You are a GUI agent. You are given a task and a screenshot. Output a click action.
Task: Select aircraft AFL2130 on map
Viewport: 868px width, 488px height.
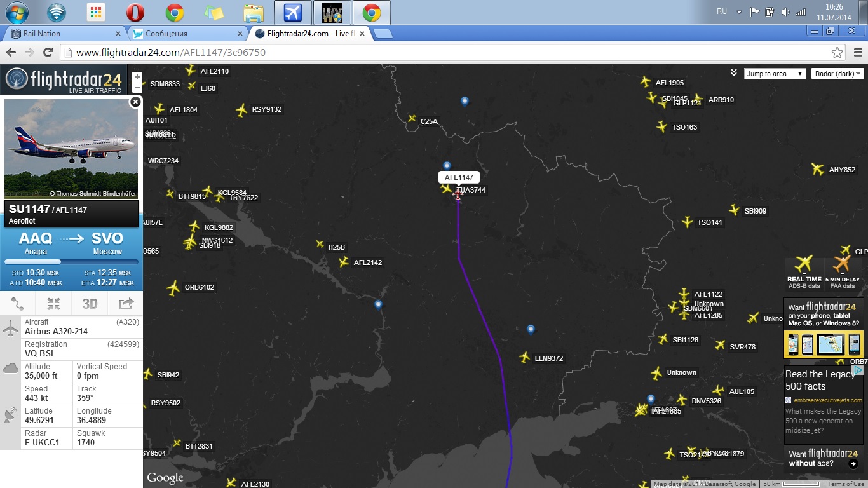pos(231,483)
